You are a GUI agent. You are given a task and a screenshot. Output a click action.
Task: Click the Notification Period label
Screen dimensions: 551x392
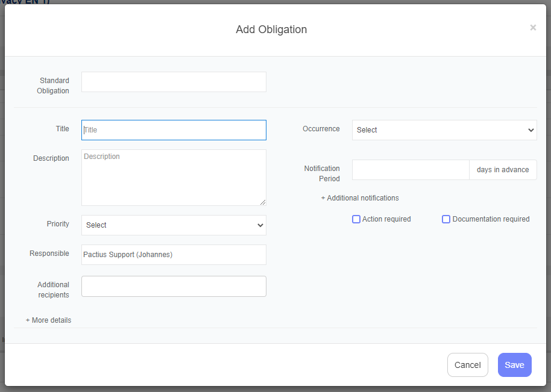point(322,173)
